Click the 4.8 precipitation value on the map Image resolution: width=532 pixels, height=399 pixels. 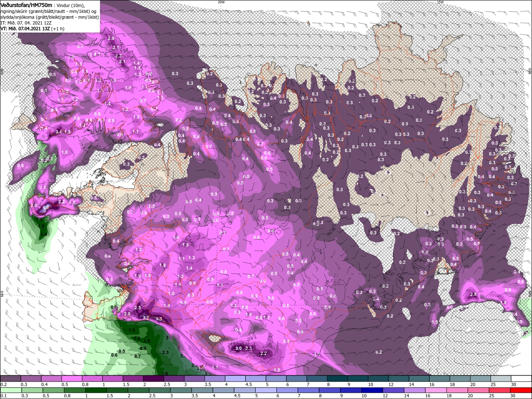[46, 207]
